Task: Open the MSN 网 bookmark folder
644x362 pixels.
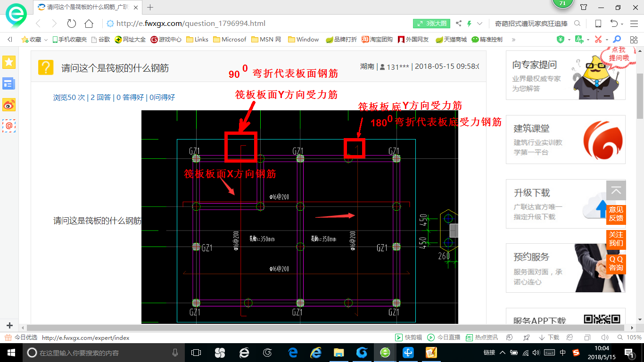Action: tap(266, 40)
